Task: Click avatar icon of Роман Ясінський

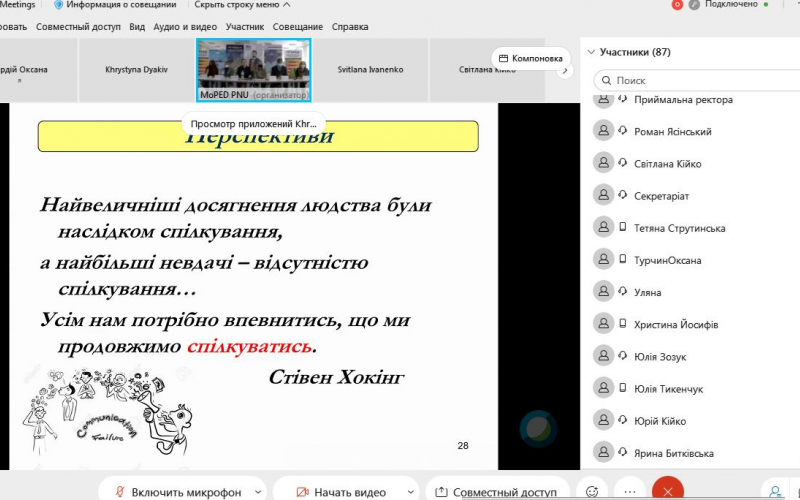Action: click(x=603, y=131)
